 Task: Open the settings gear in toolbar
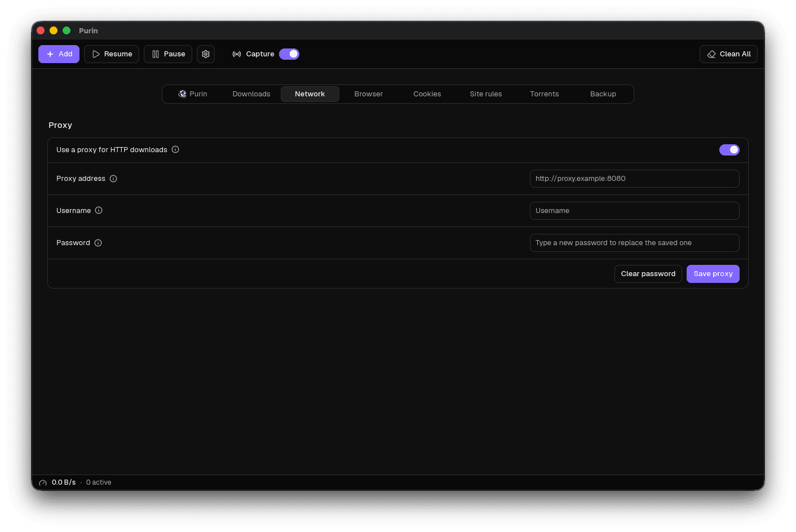206,54
